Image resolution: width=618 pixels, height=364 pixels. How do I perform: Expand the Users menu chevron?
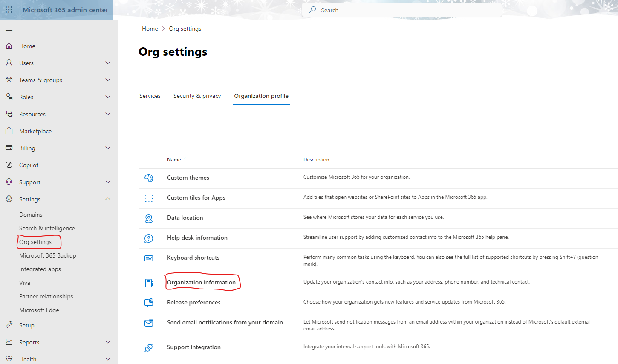click(108, 63)
